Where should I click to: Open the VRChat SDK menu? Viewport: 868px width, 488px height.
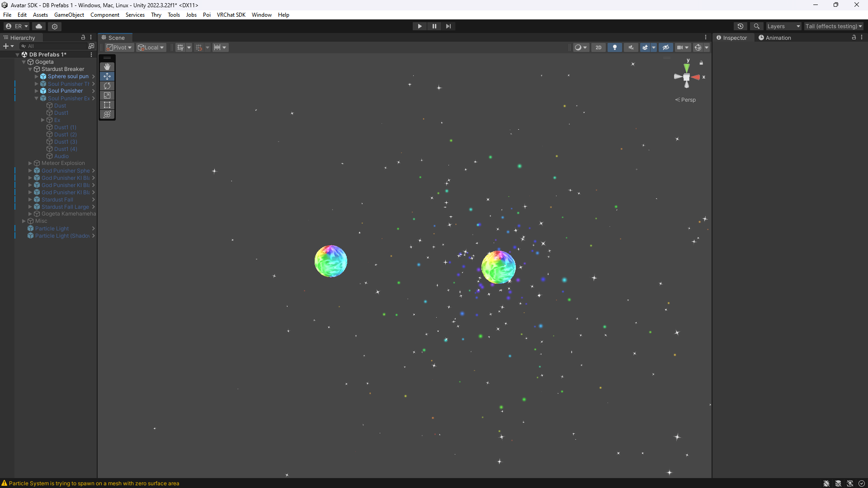pos(231,15)
